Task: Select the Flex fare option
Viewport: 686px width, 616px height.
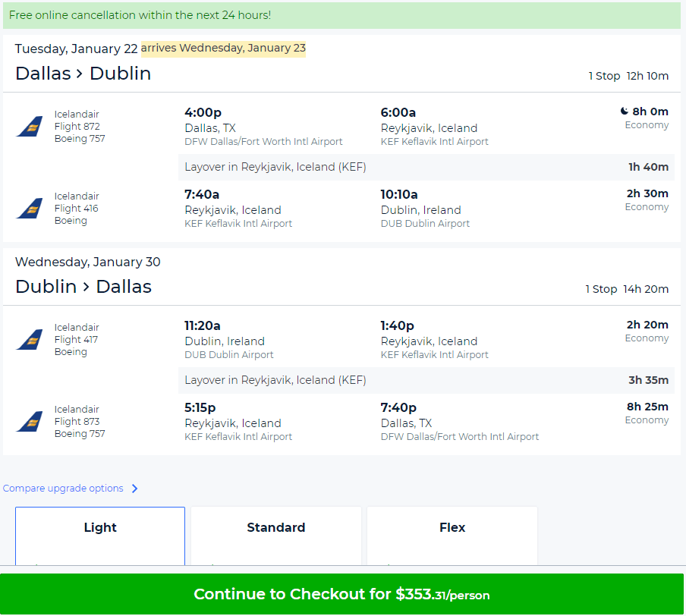Action: pos(452,536)
